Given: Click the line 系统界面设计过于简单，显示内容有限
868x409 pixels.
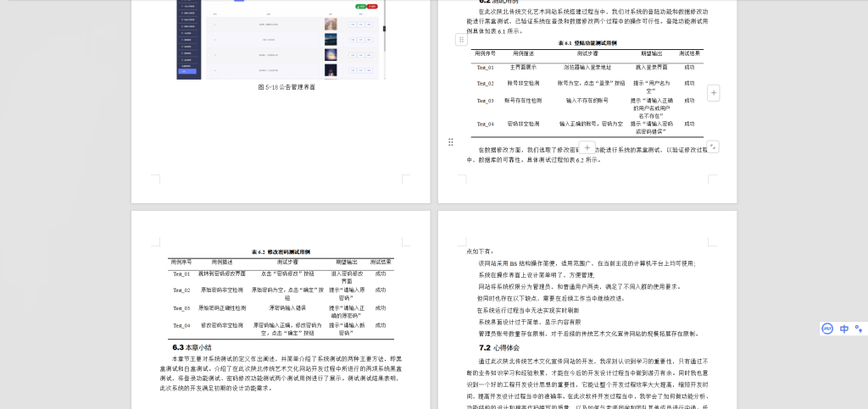Looking at the screenshot, I should pos(529,322).
